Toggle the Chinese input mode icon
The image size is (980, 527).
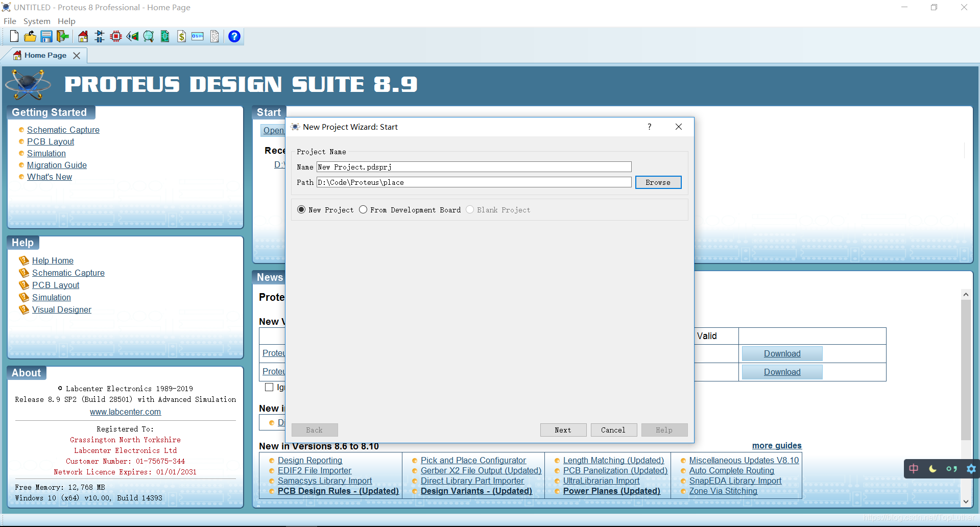click(914, 468)
